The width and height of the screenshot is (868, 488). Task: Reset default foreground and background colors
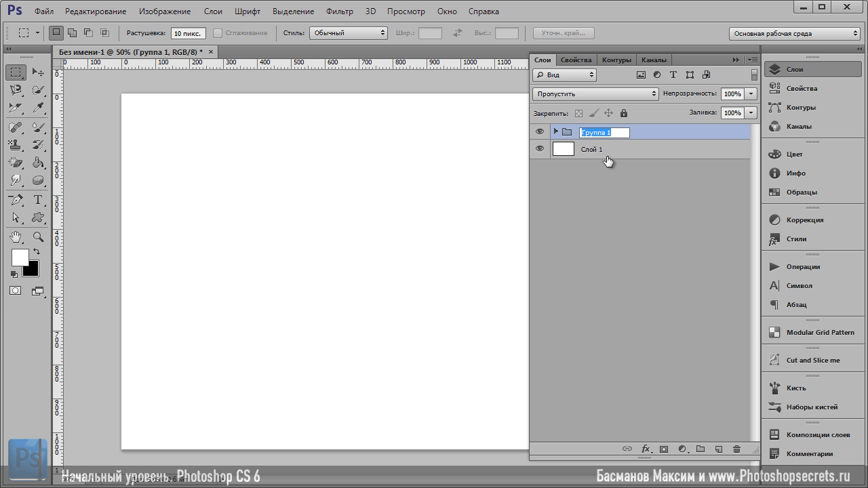coord(14,274)
